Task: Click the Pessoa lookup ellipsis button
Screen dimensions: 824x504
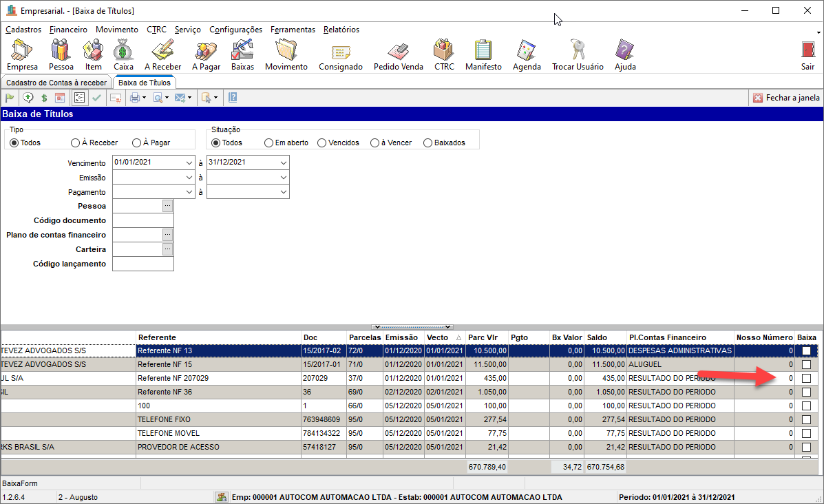Action: tap(167, 206)
